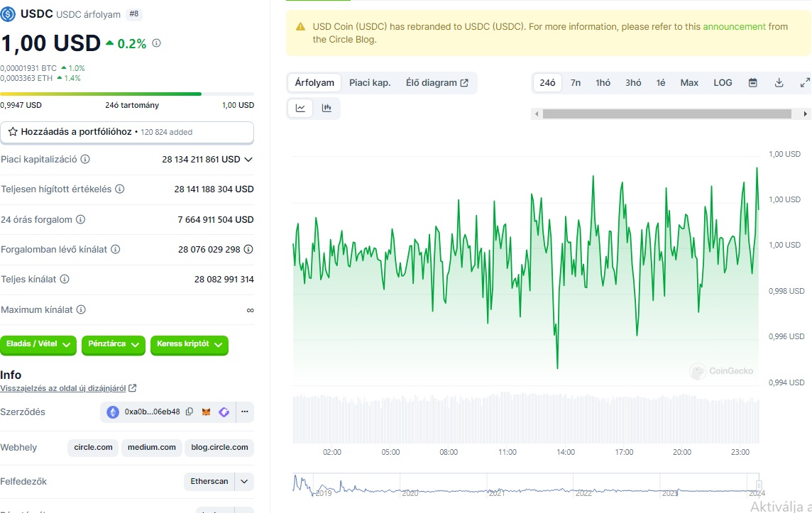
Task: Expand the Etherscan explorers dropdown arrow
Action: pos(244,481)
